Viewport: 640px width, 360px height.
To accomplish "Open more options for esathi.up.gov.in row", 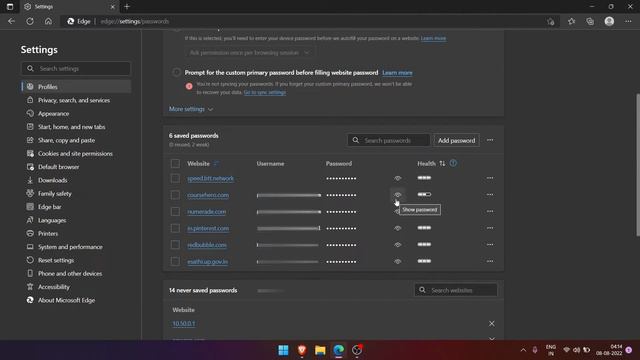I will tap(490, 261).
